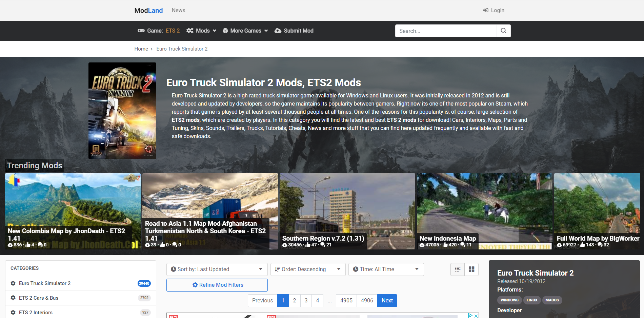Click comments icon on Southern Region card
Screen dimensions: 644x318
[323, 245]
